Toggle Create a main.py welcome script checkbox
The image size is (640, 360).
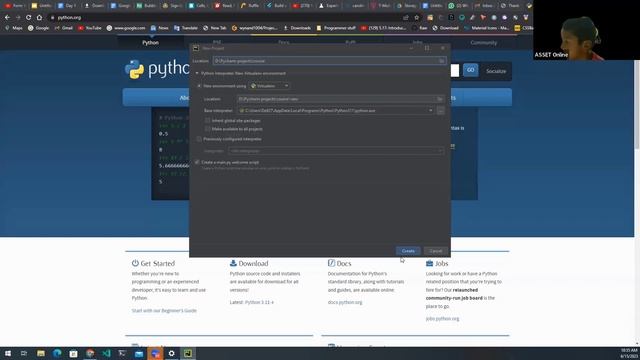197,162
